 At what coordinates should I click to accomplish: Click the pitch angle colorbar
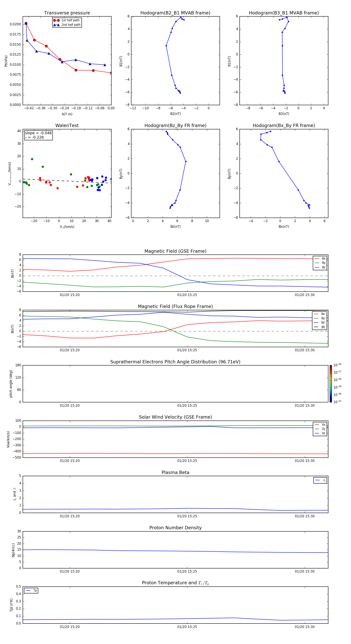click(331, 384)
